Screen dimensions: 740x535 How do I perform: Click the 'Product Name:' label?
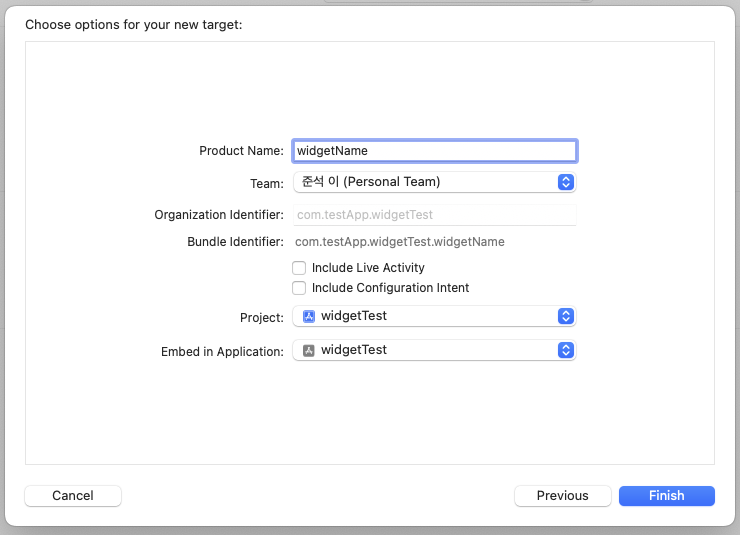tap(241, 151)
